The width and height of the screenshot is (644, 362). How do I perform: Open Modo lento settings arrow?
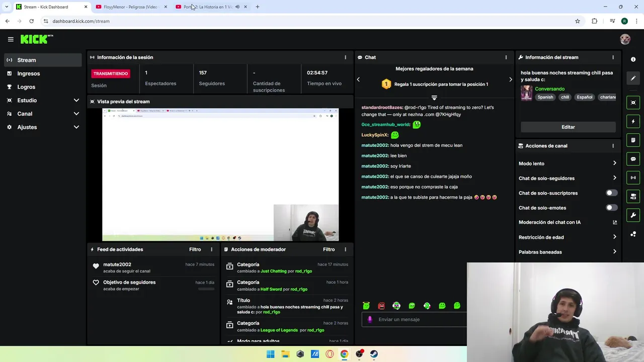pos(614,163)
